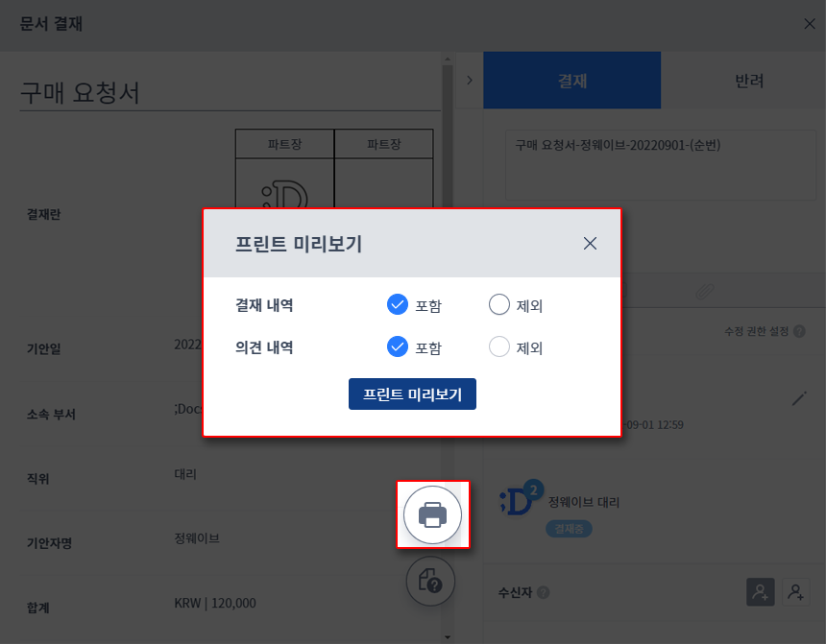Show help icon next to 수신자
Viewport: 826px width, 644px height.
point(543,592)
